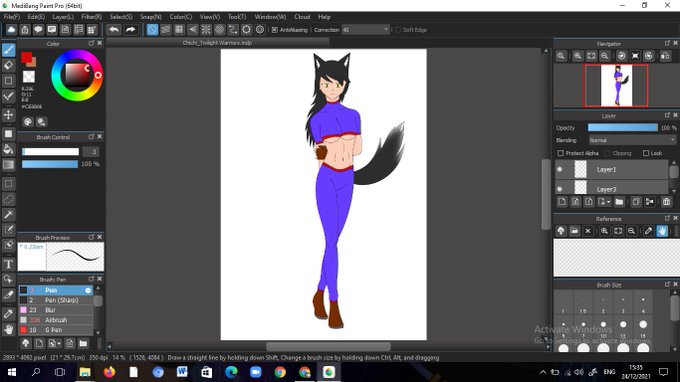Click the Navigator preview thumbnail
The image size is (680, 382).
pos(616,85)
